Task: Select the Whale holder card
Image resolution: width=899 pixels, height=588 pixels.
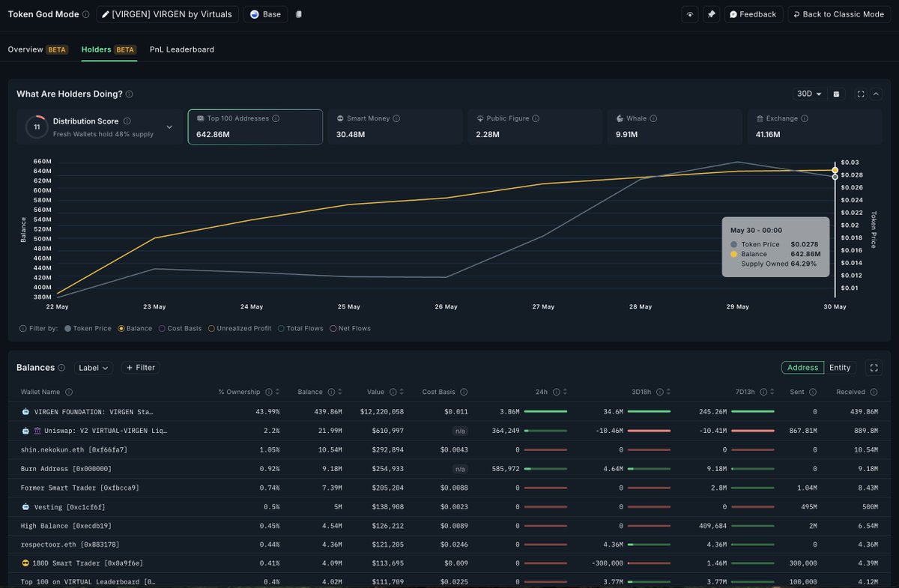Action: [674, 127]
